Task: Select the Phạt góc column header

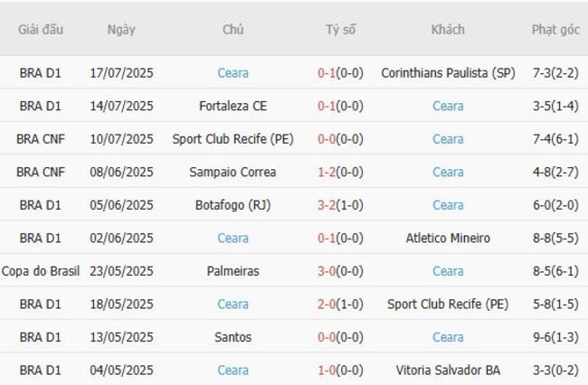Action: (555, 30)
